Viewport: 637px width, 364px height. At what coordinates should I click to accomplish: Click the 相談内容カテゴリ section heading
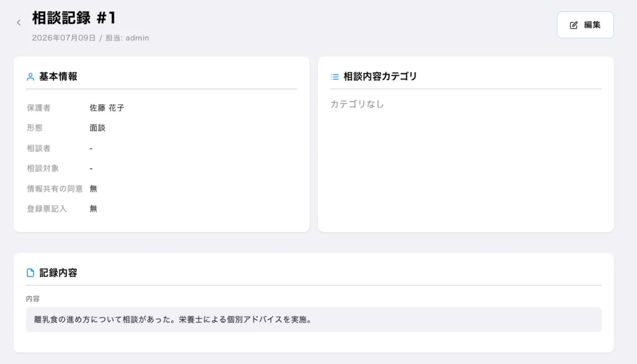click(x=380, y=76)
